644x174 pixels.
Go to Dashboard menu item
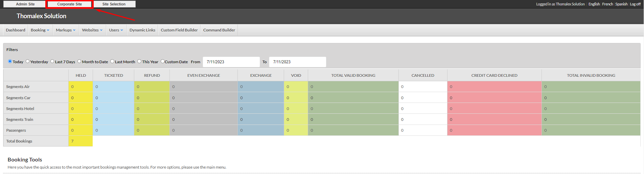16,30
